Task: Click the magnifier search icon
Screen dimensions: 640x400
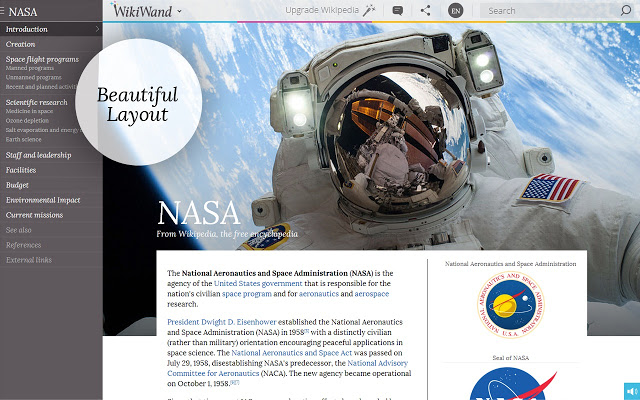Action: coord(626,10)
